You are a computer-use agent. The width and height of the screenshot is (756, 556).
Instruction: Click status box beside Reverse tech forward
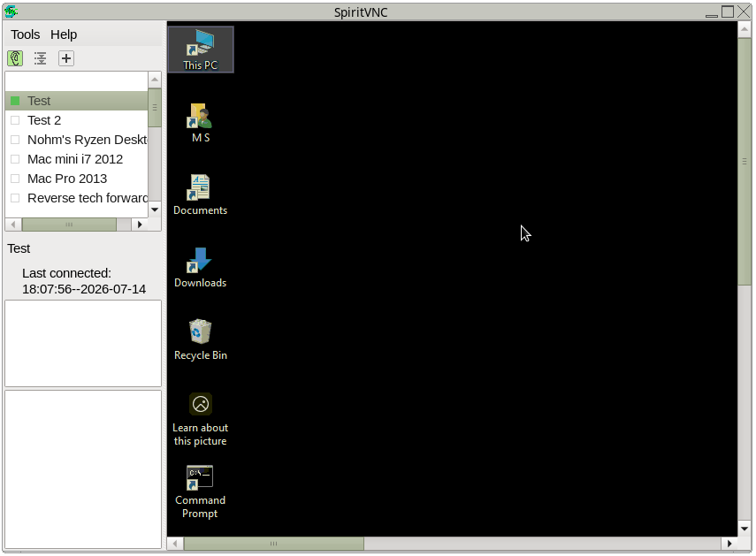click(x=15, y=198)
